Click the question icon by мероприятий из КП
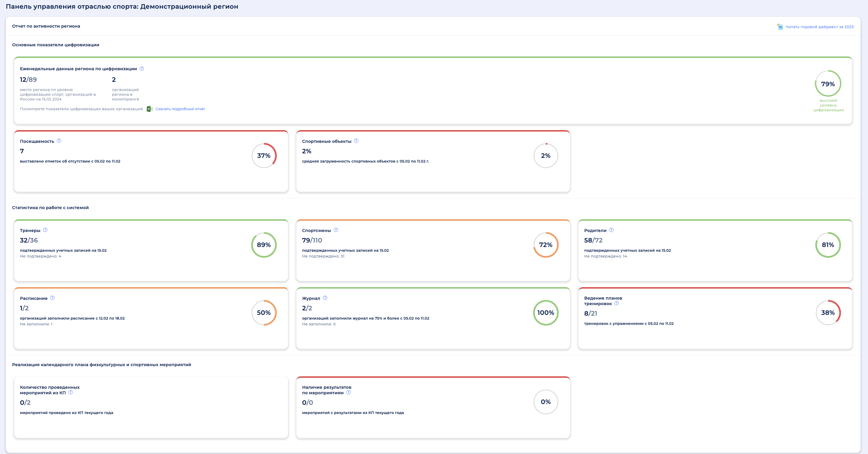This screenshot has width=868, height=454. (x=70, y=392)
